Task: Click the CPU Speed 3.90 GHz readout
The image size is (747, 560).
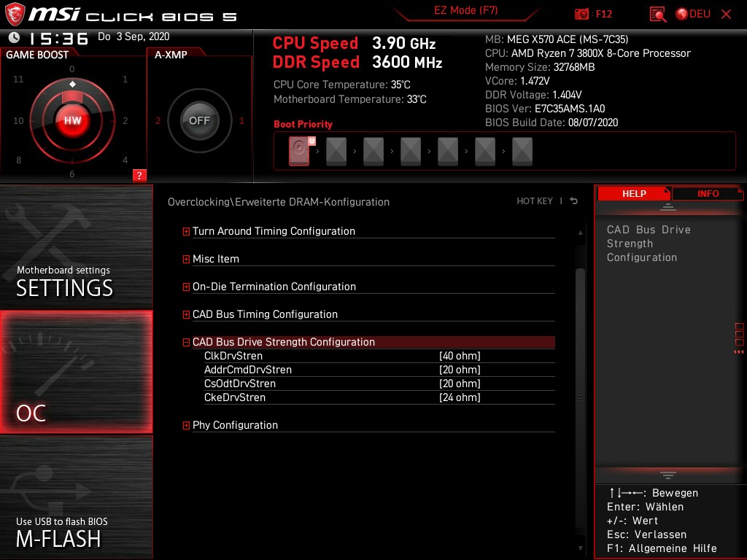Action: point(354,43)
